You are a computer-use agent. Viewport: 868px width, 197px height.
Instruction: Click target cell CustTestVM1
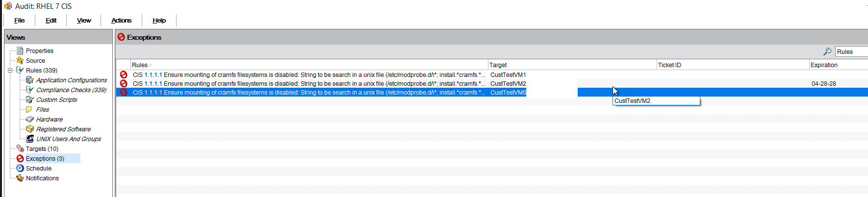click(508, 74)
